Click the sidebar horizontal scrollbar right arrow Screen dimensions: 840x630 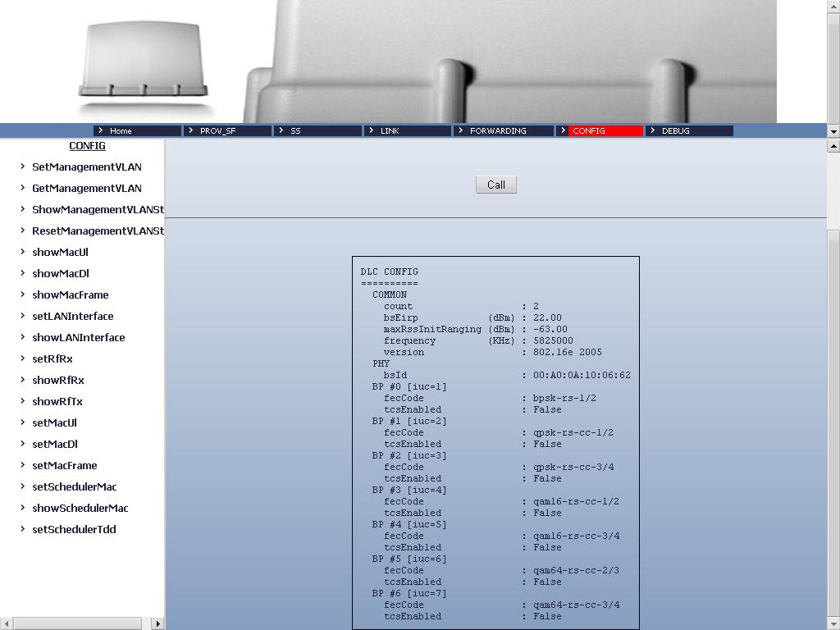[x=157, y=623]
